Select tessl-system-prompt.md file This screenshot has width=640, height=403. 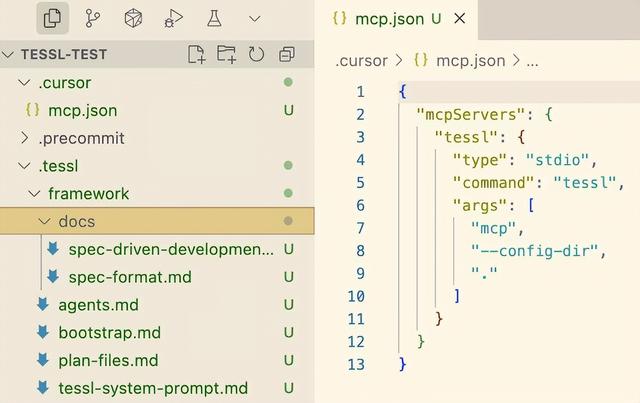[x=152, y=388]
